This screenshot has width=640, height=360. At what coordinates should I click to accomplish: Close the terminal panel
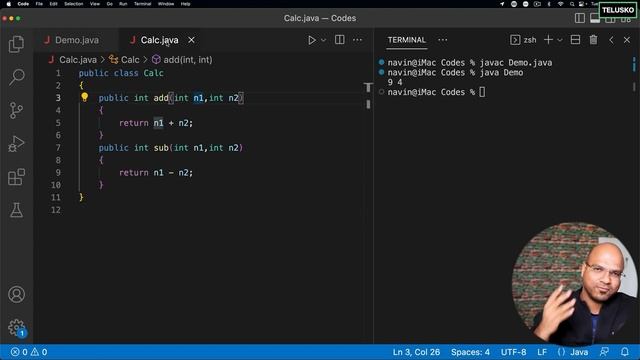tap(627, 40)
